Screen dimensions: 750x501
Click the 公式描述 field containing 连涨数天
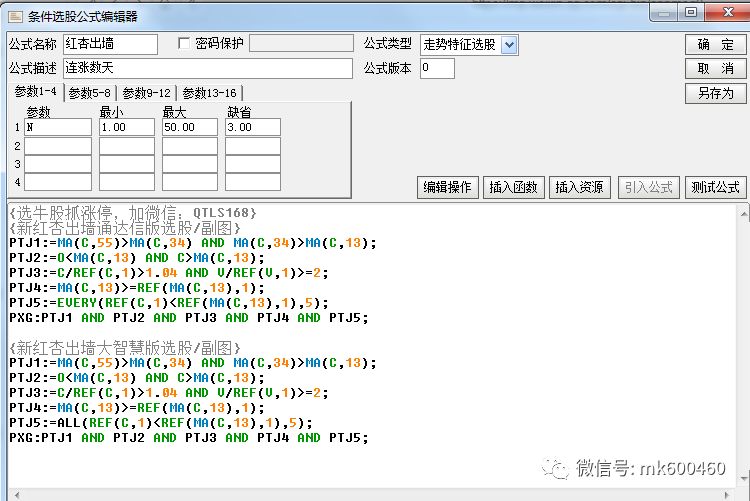[x=207, y=68]
